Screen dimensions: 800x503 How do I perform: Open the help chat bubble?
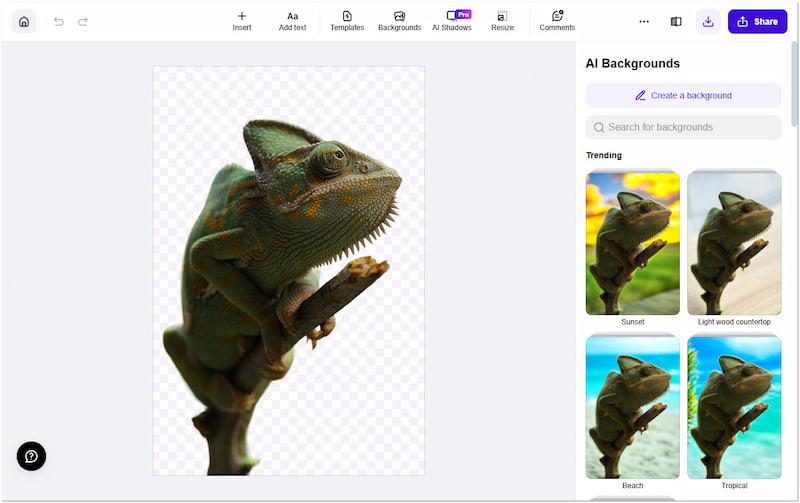coord(31,456)
